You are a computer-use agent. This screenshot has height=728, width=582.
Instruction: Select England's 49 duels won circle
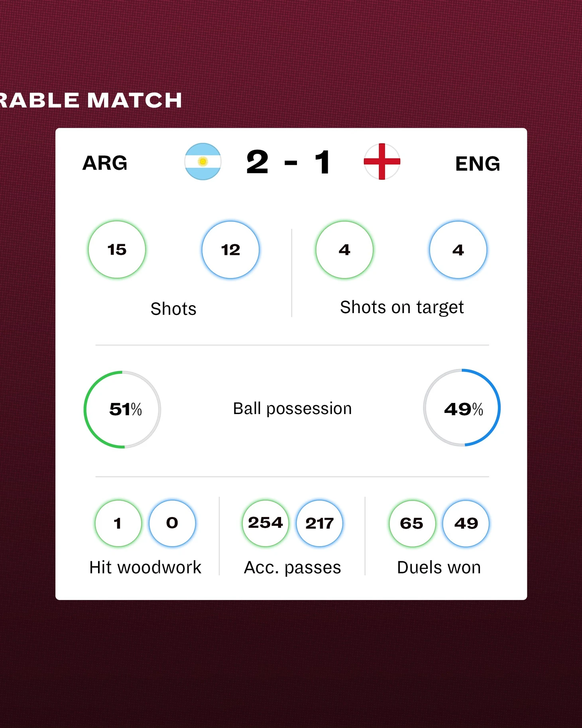(x=466, y=523)
